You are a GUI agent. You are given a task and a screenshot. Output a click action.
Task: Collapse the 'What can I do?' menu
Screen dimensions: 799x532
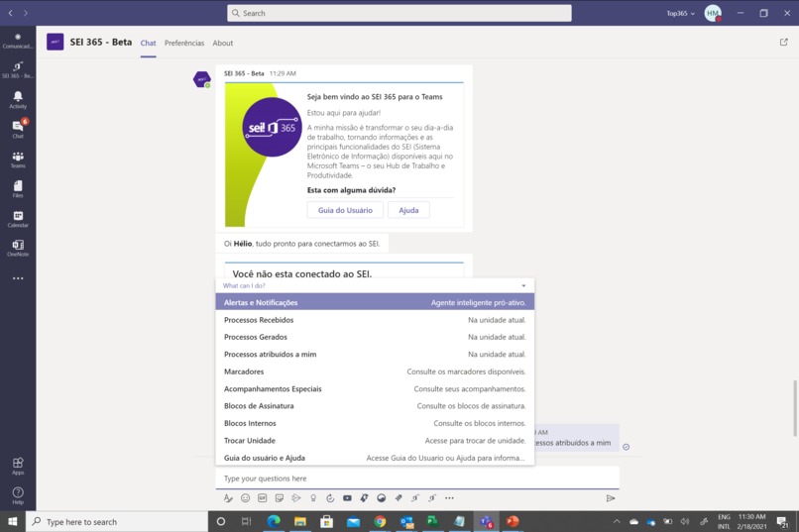coord(523,285)
